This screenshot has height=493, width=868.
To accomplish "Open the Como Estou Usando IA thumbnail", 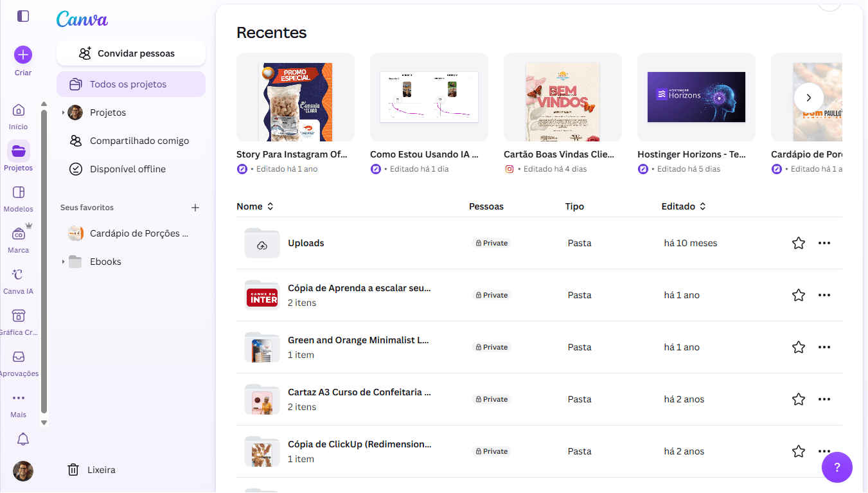I will tap(429, 97).
